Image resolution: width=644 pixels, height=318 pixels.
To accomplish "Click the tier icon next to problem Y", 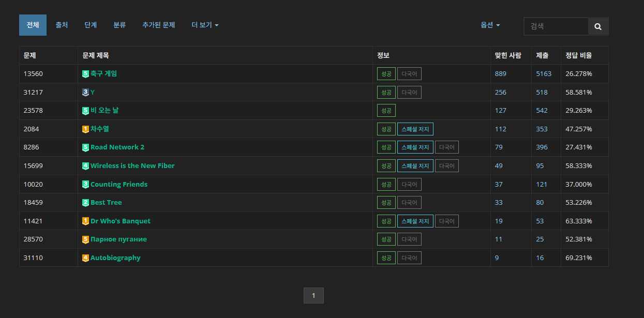I will pyautogui.click(x=85, y=93).
